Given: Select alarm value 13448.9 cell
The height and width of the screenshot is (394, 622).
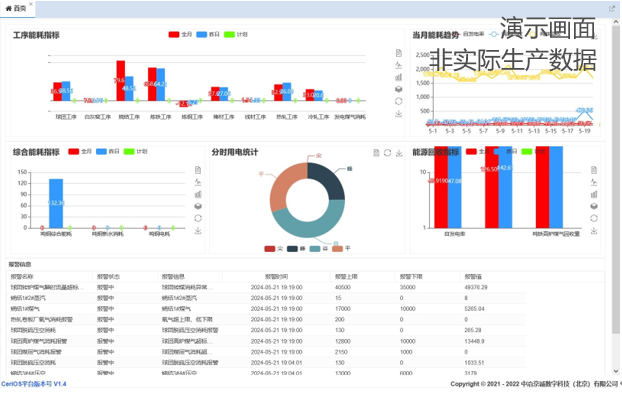Looking at the screenshot, I should coord(474,341).
